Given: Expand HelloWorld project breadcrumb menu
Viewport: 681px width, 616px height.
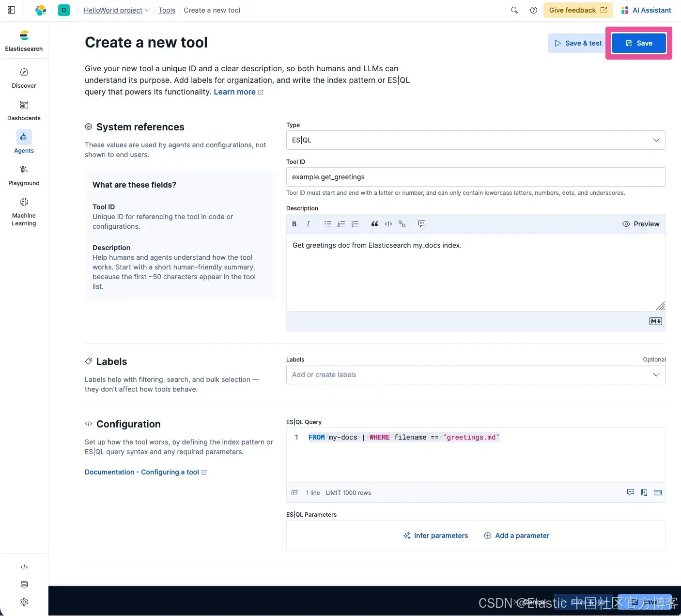Looking at the screenshot, I should (x=117, y=10).
